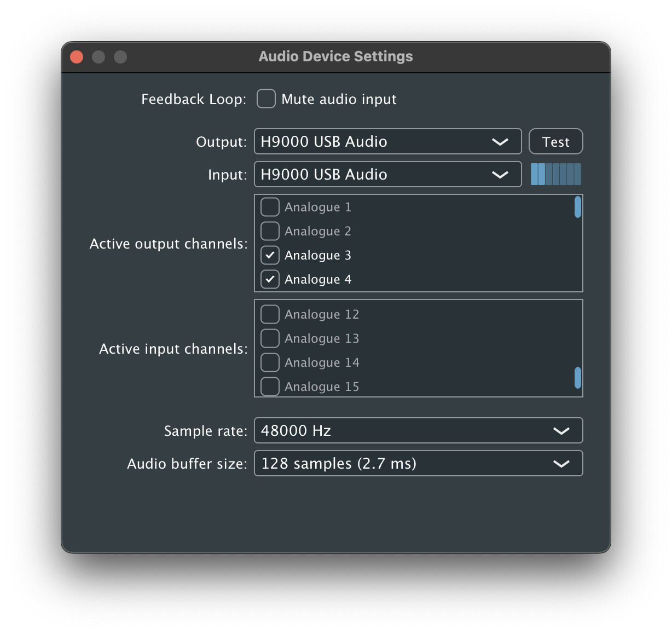The height and width of the screenshot is (634, 672).
Task: Open the Output device dropdown
Action: (x=387, y=142)
